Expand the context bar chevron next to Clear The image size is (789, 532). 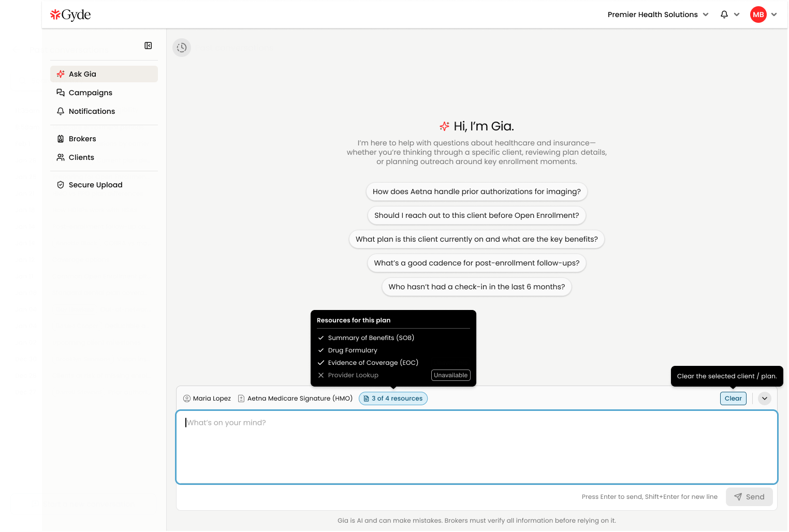[x=765, y=398]
